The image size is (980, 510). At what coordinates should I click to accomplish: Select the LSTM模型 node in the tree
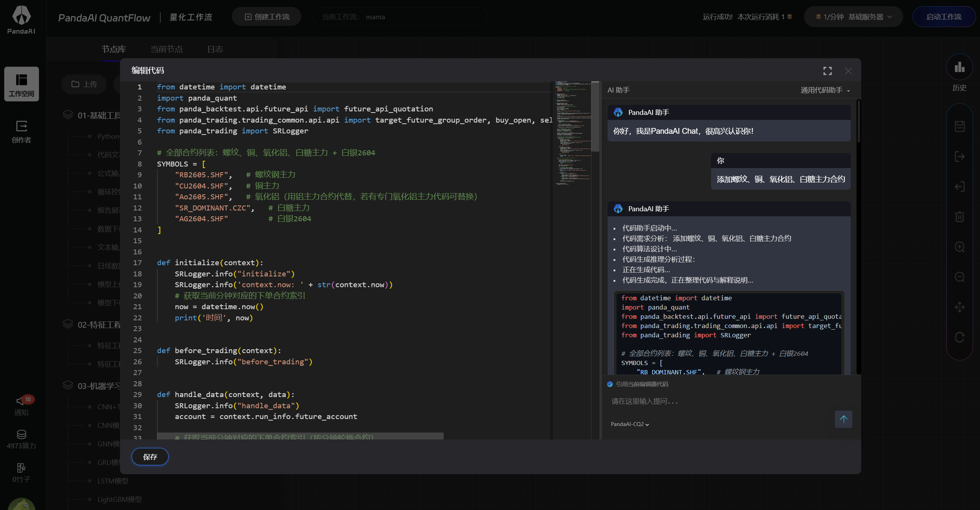click(113, 481)
